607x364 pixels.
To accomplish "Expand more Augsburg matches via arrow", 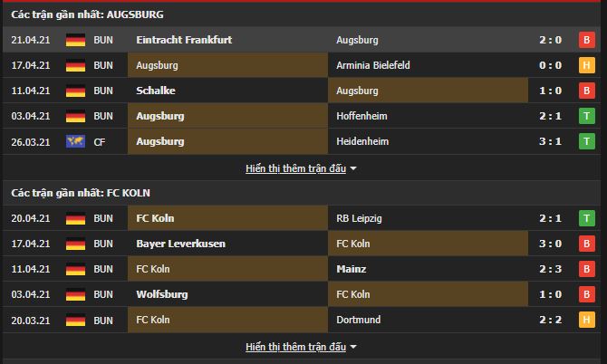I will (353, 168).
